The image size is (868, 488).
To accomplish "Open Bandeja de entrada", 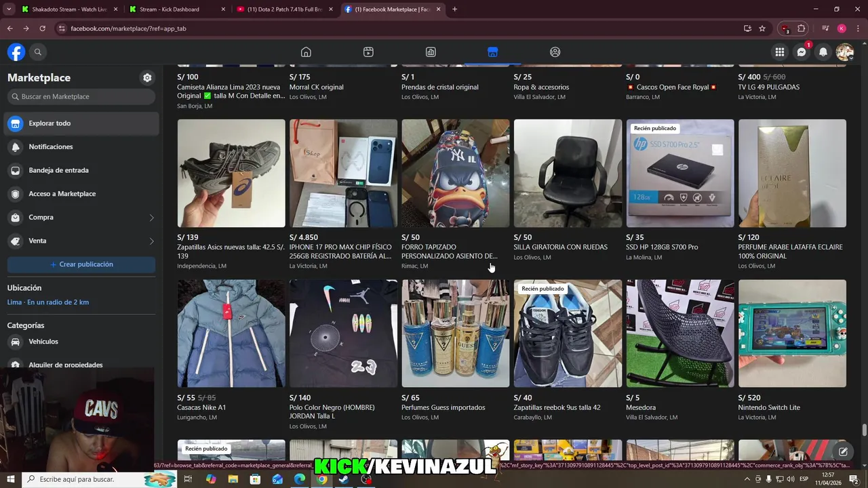I will click(83, 170).
